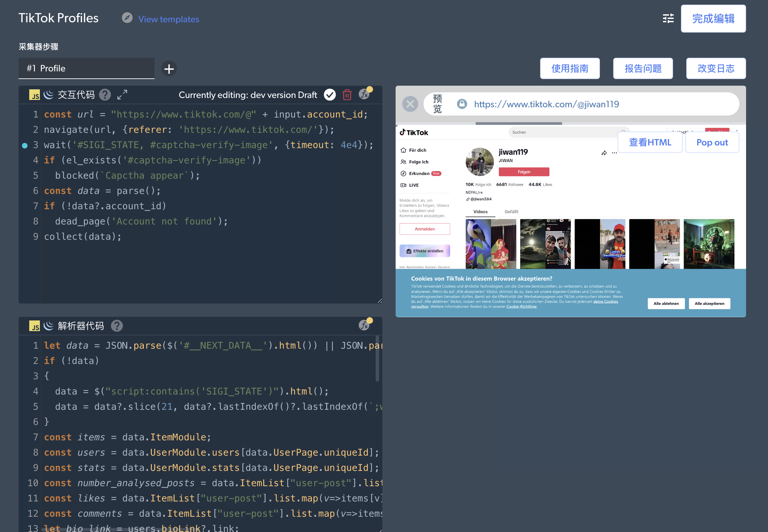The width and height of the screenshot is (768, 532).
Task: Open first video thumbnail with bird
Action: [x=490, y=244]
